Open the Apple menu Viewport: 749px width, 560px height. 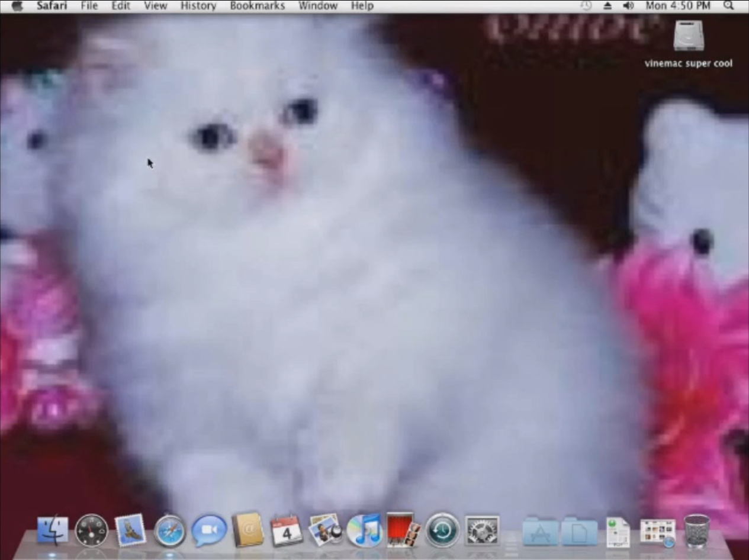coord(17,6)
